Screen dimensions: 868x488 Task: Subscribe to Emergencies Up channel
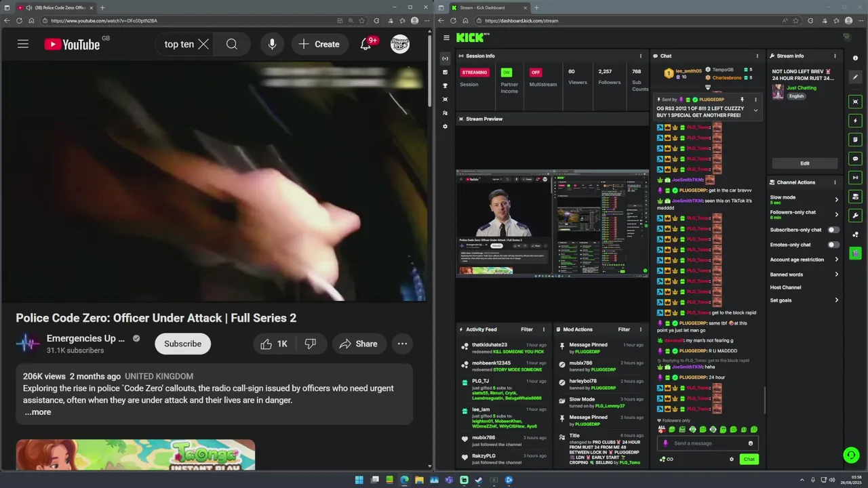(x=182, y=344)
